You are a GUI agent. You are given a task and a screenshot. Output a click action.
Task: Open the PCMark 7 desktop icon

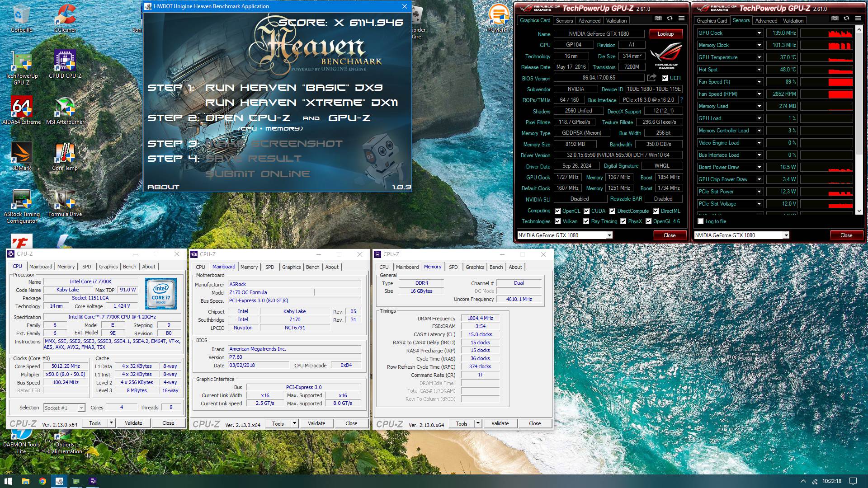(x=499, y=18)
